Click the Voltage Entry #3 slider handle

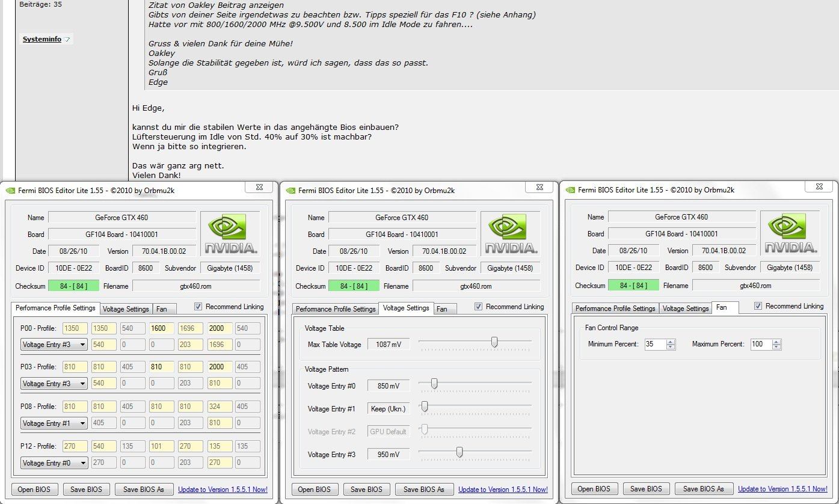(459, 452)
